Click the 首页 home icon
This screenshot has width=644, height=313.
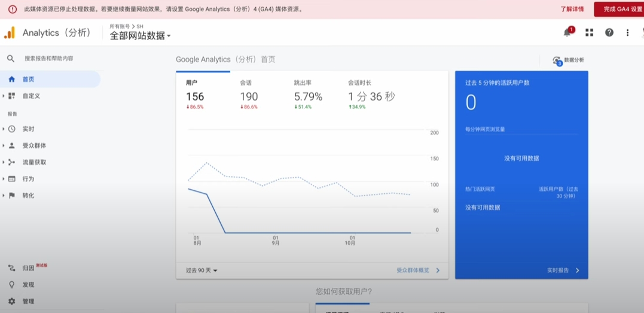[x=11, y=80]
